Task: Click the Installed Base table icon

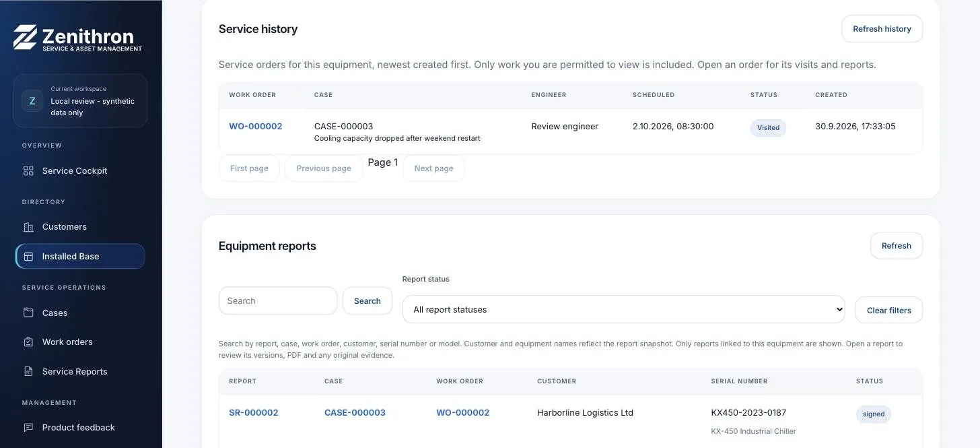Action: 28,257
